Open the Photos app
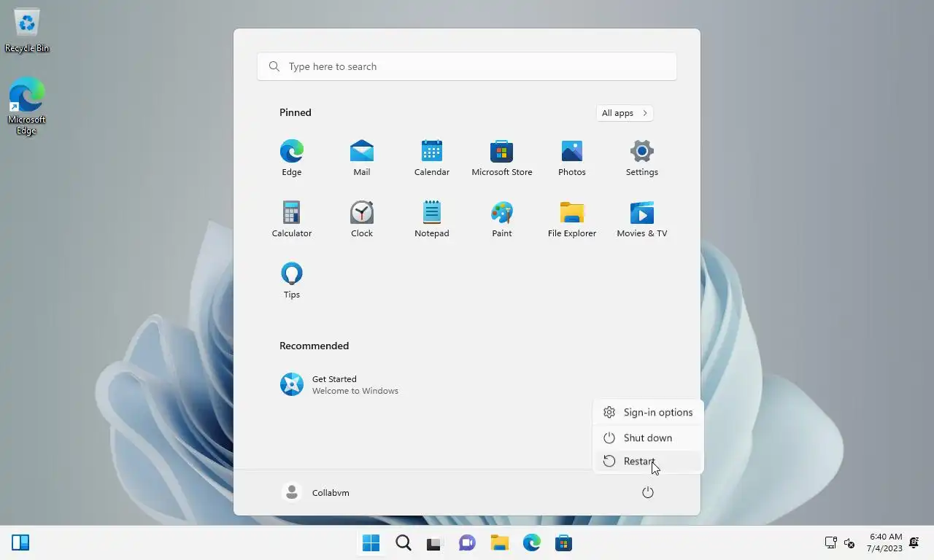934x560 pixels. pos(572,157)
